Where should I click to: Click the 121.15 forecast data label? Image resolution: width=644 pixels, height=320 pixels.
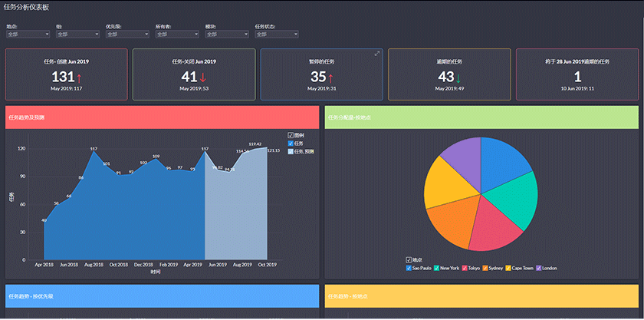pos(273,150)
